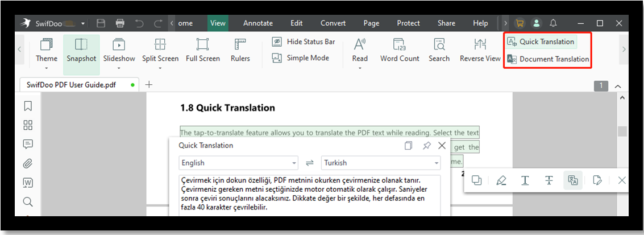Switch to the Convert tab
The image size is (644, 235).
tap(333, 23)
